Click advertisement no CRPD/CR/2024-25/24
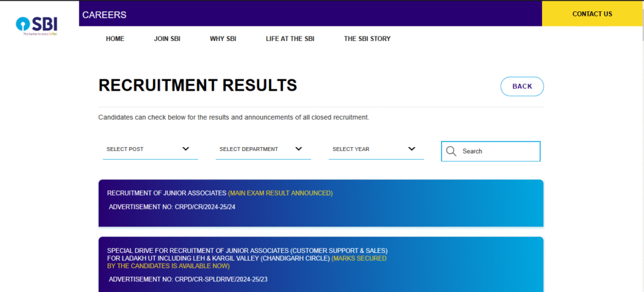The image size is (644, 292). [x=172, y=207]
